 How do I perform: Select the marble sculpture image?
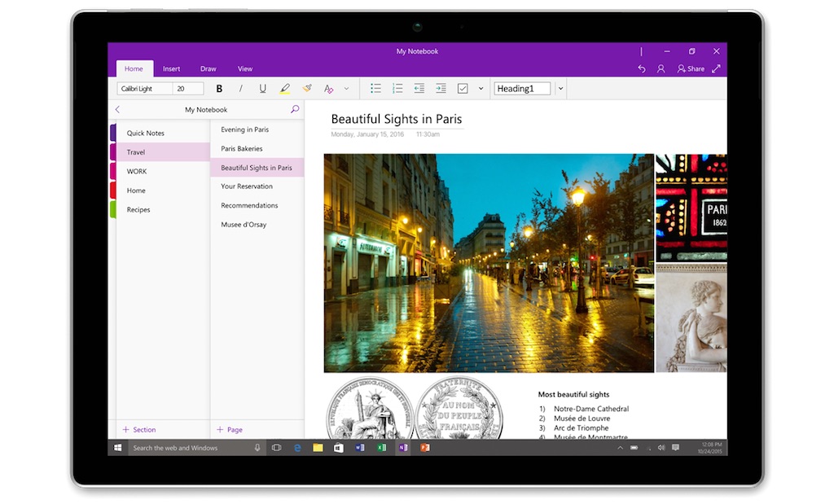pyautogui.click(x=691, y=318)
